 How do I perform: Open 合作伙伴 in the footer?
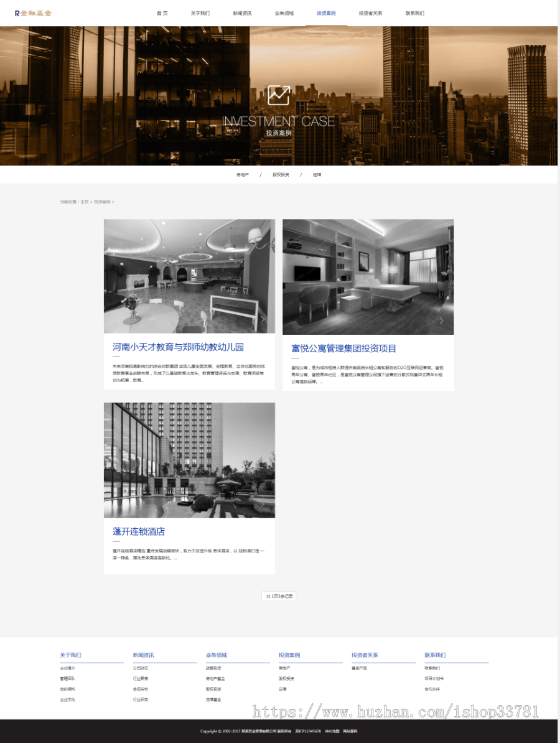pos(432,689)
